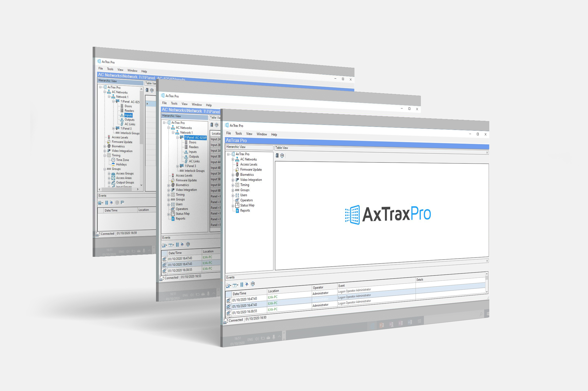Select 1\Panel AC-825IP in the middle window's tree
This screenshot has height=391, width=588.
click(x=195, y=138)
